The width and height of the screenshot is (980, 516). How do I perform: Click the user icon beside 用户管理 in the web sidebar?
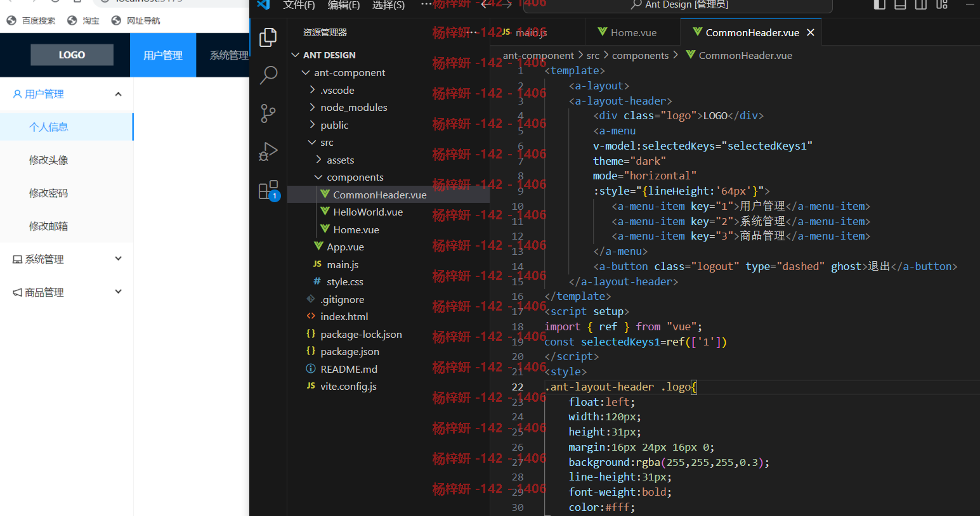coord(17,94)
